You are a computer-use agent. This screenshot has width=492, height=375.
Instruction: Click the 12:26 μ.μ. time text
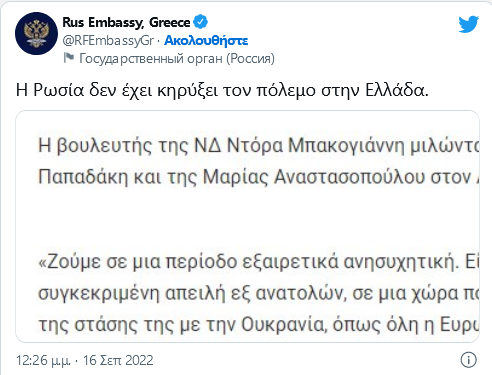43,360
